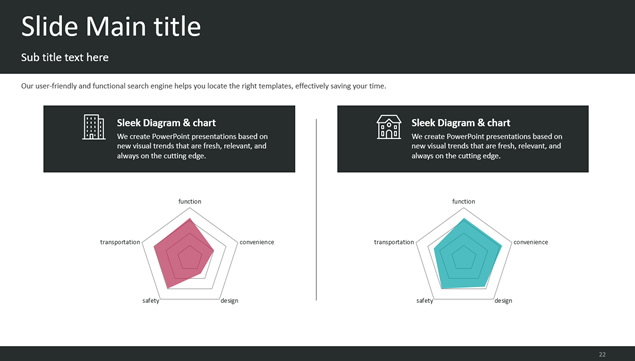
Task: Click the slide number 22
Action: (602, 355)
